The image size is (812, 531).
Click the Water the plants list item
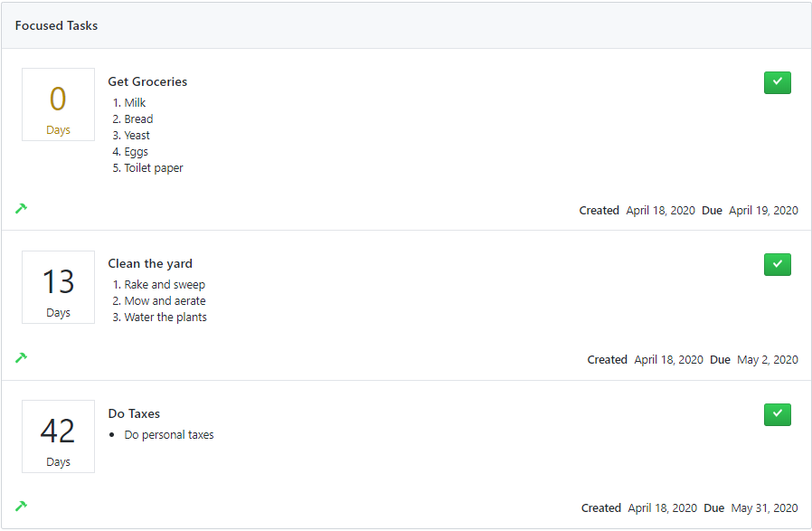click(x=165, y=317)
